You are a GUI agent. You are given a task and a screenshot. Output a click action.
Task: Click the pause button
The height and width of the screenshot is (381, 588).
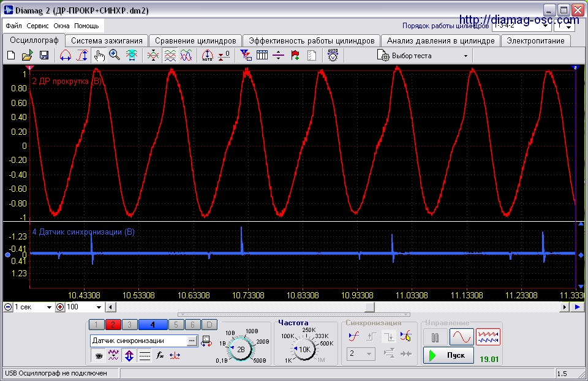tap(435, 338)
